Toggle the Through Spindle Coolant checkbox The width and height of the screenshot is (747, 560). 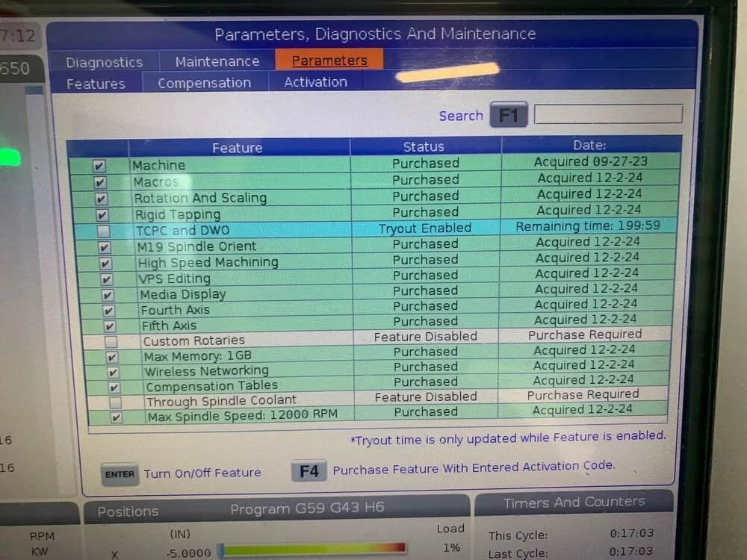pyautogui.click(x=115, y=402)
